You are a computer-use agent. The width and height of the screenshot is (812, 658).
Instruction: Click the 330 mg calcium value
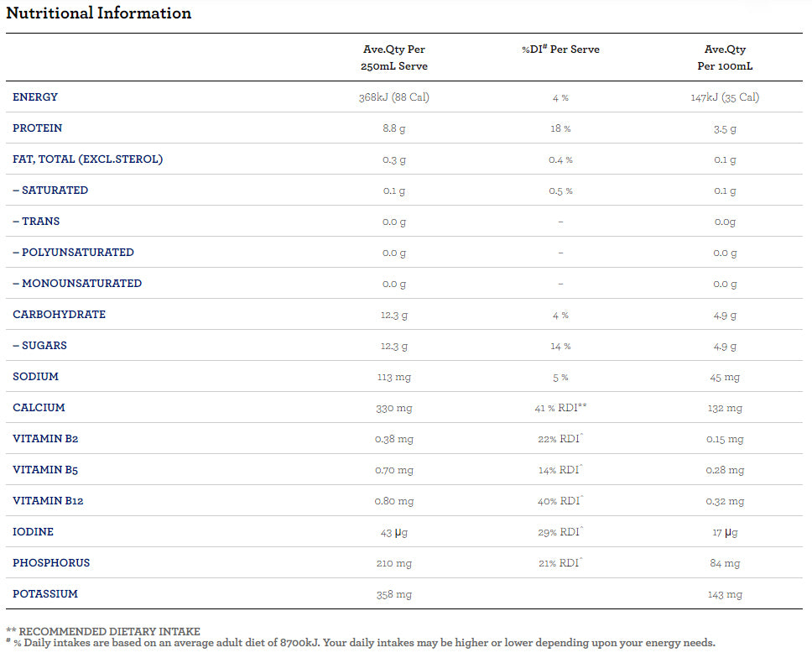394,408
